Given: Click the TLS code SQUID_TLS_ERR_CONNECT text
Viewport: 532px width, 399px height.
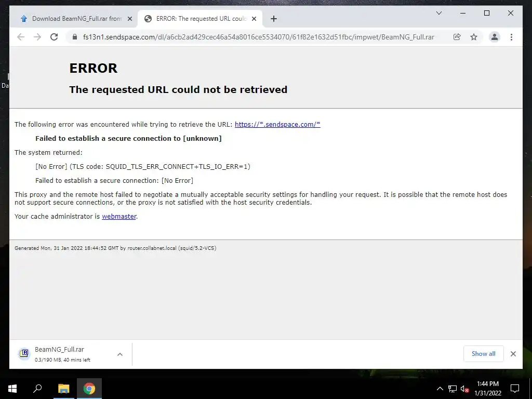Looking at the screenshot, I should tap(142, 167).
